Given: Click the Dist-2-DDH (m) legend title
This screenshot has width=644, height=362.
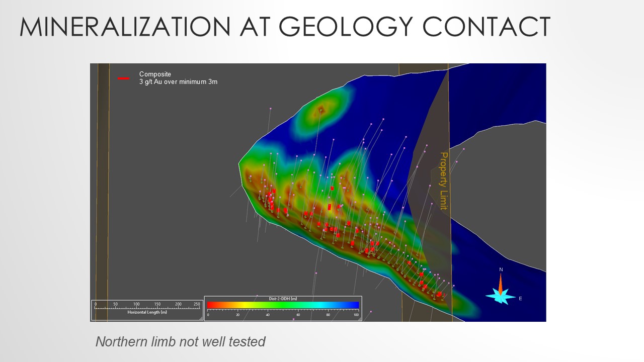Looking at the screenshot, I should (x=283, y=299).
